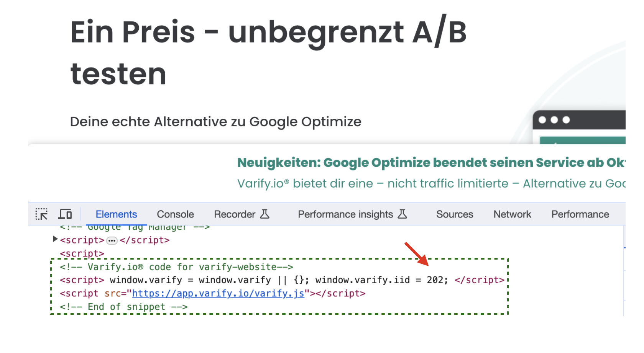This screenshot has height=353, width=644.
Task: Click the flask icon beside Performance insights
Action: pos(402,214)
